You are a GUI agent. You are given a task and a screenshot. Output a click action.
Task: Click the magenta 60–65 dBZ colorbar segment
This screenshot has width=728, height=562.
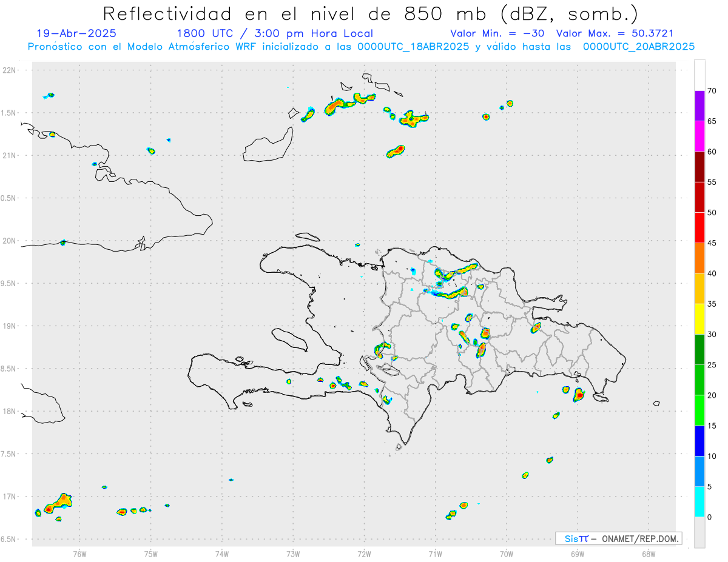coord(699,136)
